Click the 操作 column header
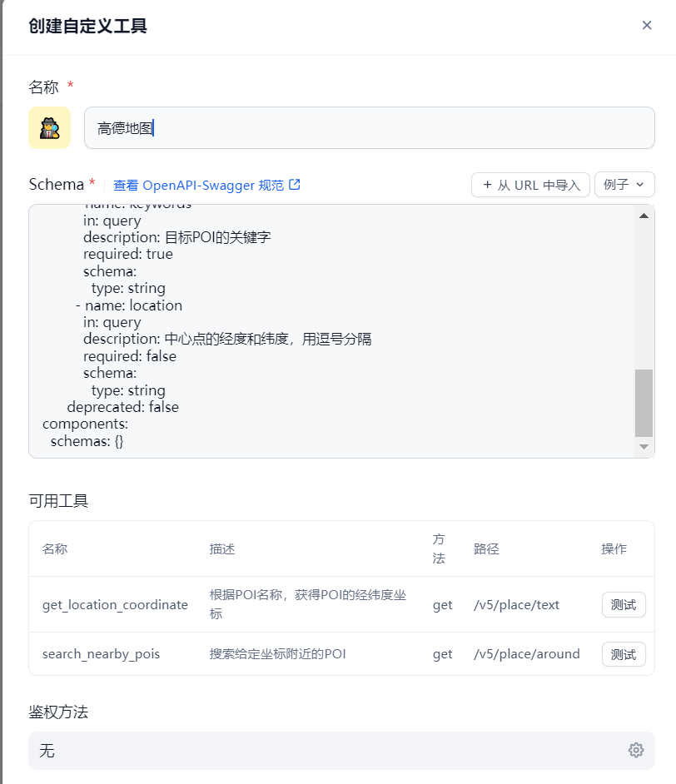Image resolution: width=676 pixels, height=784 pixels. tap(614, 549)
